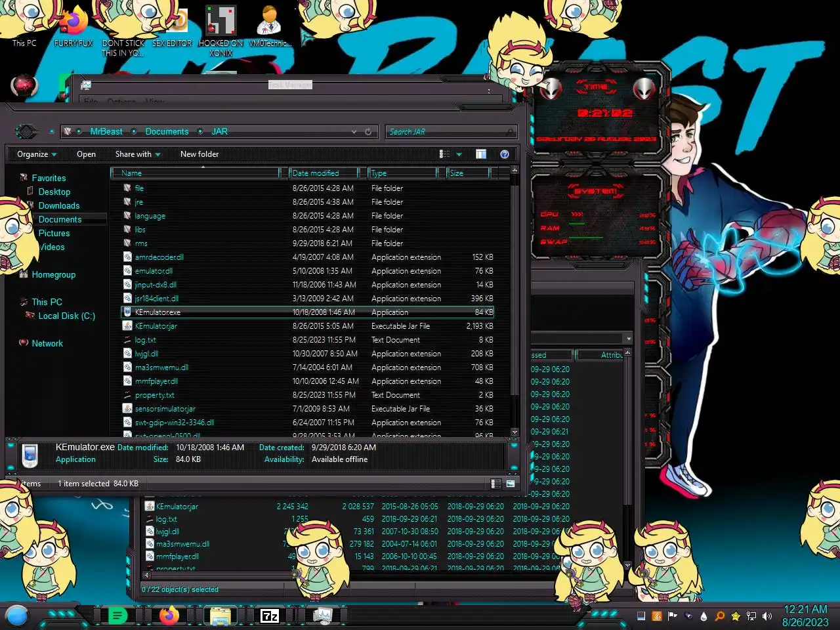Select the log.txt file in Explorer list
The width and height of the screenshot is (840, 630).
(x=308, y=340)
